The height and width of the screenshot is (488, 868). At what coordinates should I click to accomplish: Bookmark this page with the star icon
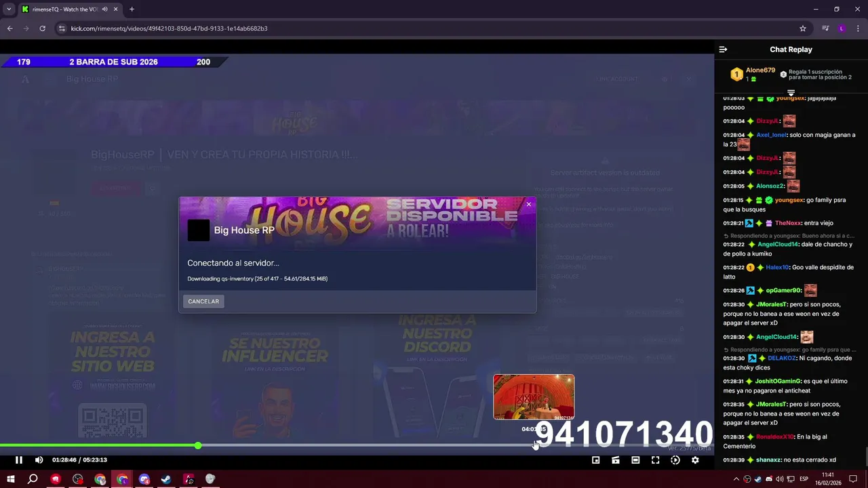(x=803, y=28)
